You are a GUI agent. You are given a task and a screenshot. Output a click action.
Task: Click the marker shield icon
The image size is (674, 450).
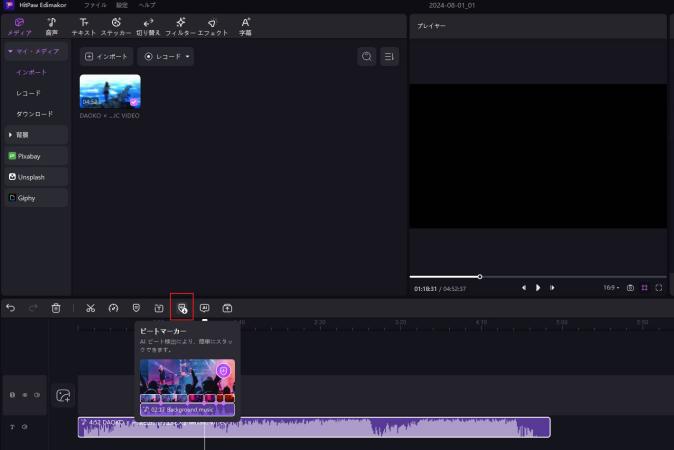[x=136, y=308]
